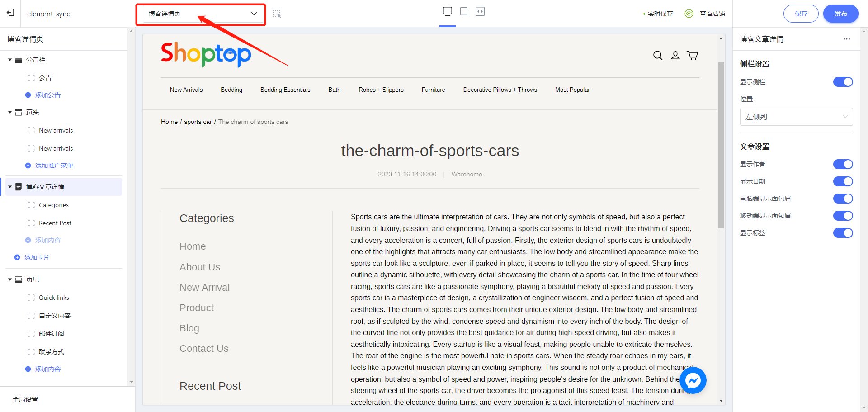This screenshot has width=868, height=412.
Task: Click the plus icon beside 添加卡片
Action: 17,257
